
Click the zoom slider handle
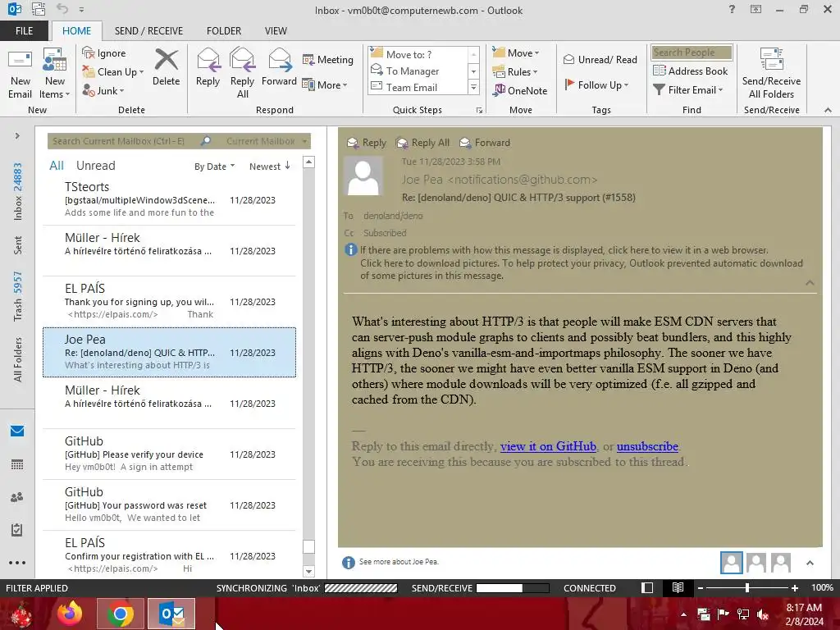746,587
